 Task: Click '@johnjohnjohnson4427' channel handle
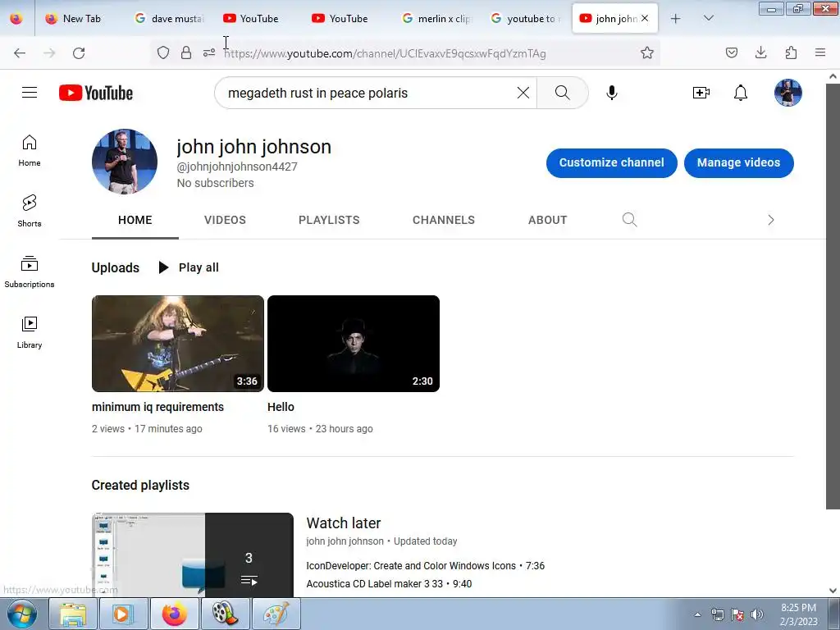pyautogui.click(x=237, y=167)
